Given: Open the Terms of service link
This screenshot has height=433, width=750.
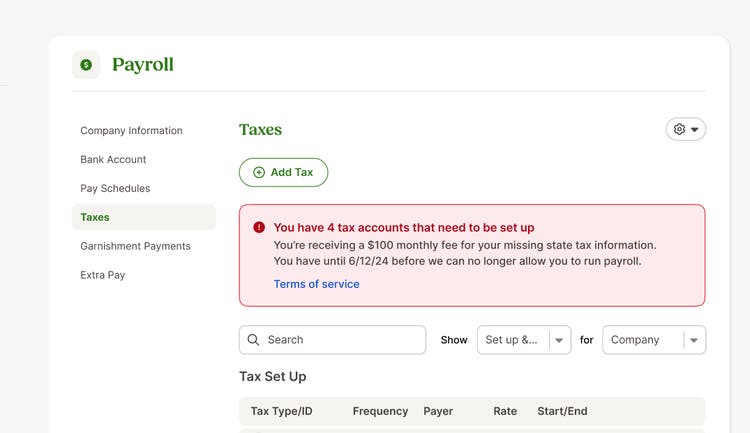Looking at the screenshot, I should click(317, 284).
